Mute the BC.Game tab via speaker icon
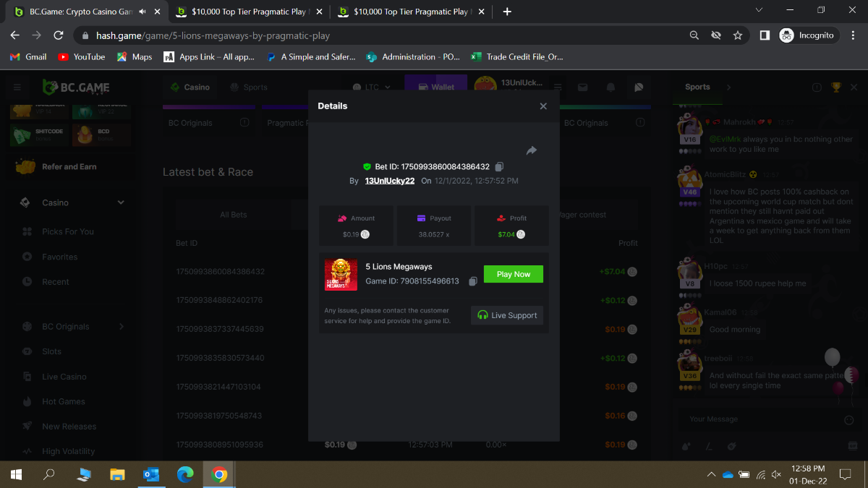Image resolution: width=868 pixels, height=488 pixels. [x=142, y=12]
